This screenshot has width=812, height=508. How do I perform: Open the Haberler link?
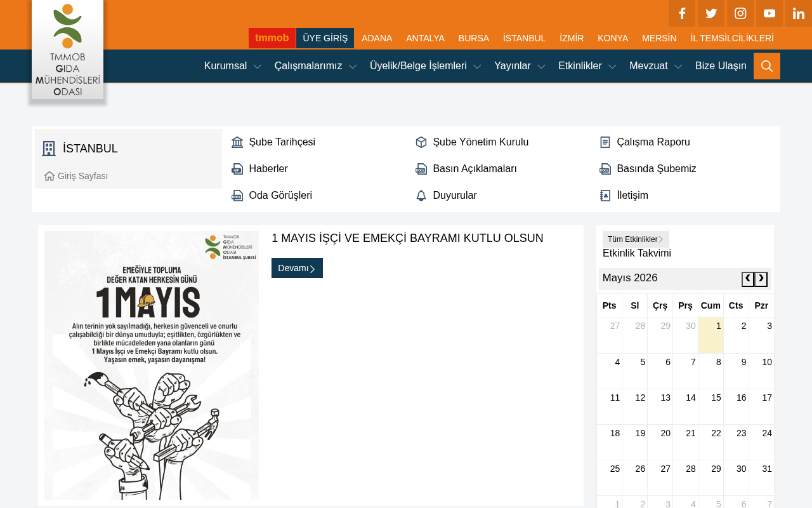[268, 169]
